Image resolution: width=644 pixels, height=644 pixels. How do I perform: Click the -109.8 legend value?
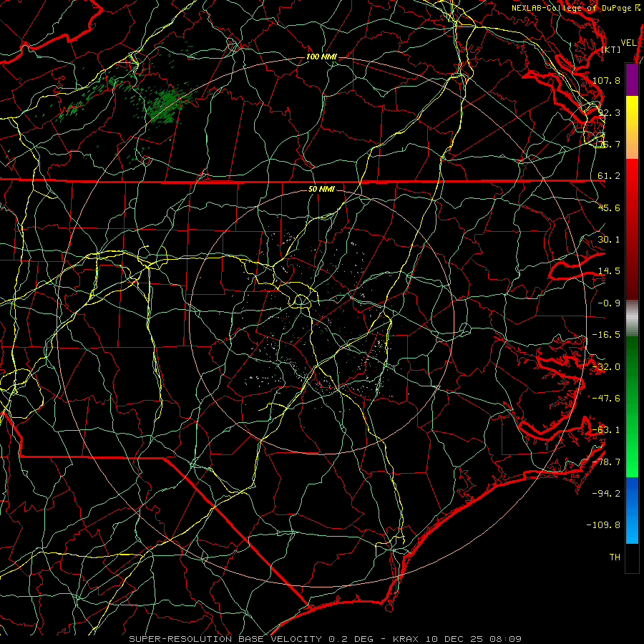(604, 525)
